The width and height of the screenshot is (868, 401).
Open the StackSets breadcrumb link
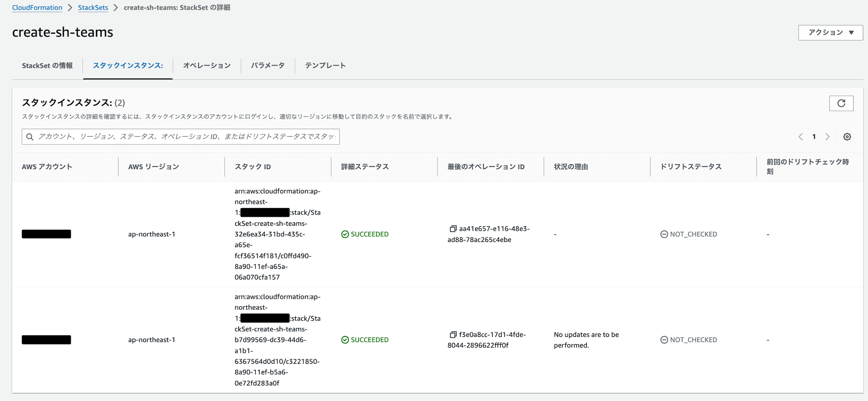point(93,8)
